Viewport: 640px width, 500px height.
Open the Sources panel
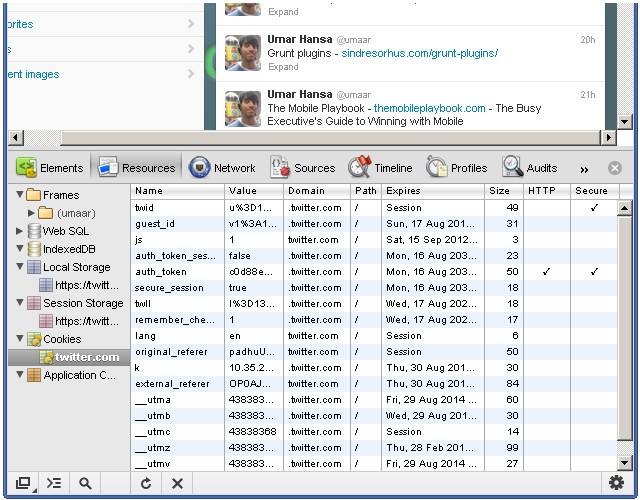302,168
